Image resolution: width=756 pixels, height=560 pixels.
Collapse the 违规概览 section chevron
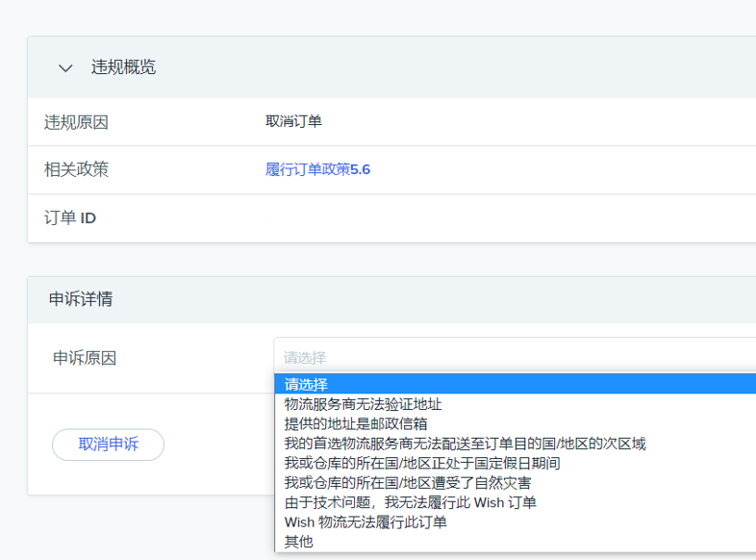(x=65, y=68)
